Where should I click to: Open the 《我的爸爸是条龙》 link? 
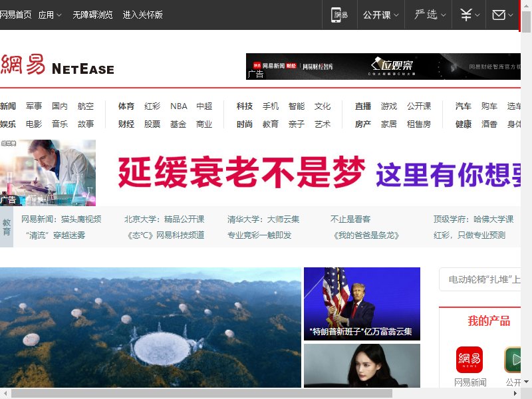[366, 235]
